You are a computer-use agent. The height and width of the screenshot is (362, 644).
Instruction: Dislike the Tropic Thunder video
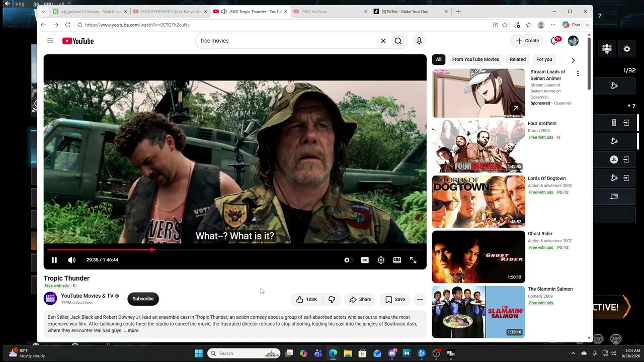tap(332, 300)
